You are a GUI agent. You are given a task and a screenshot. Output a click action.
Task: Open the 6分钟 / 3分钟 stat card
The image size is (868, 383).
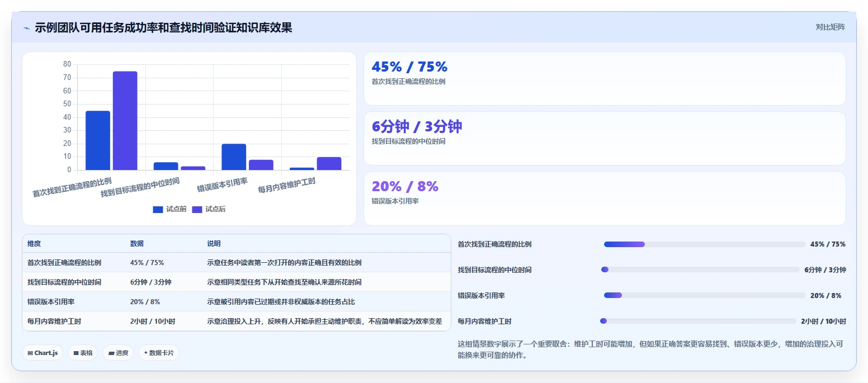coord(605,138)
